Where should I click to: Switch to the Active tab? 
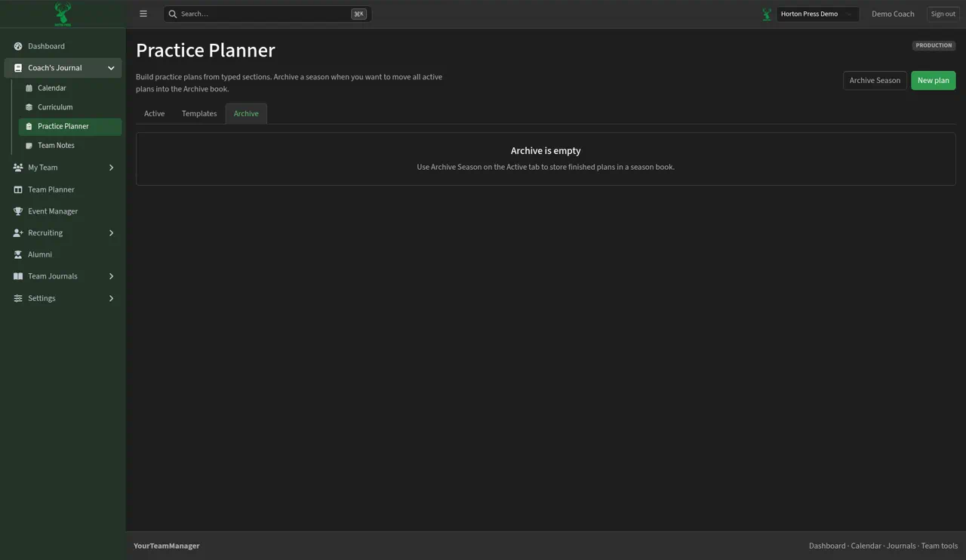click(154, 113)
